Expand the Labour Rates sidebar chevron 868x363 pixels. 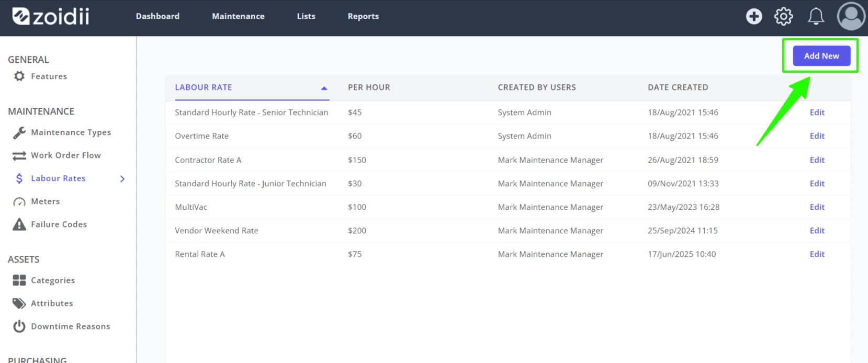click(x=122, y=179)
